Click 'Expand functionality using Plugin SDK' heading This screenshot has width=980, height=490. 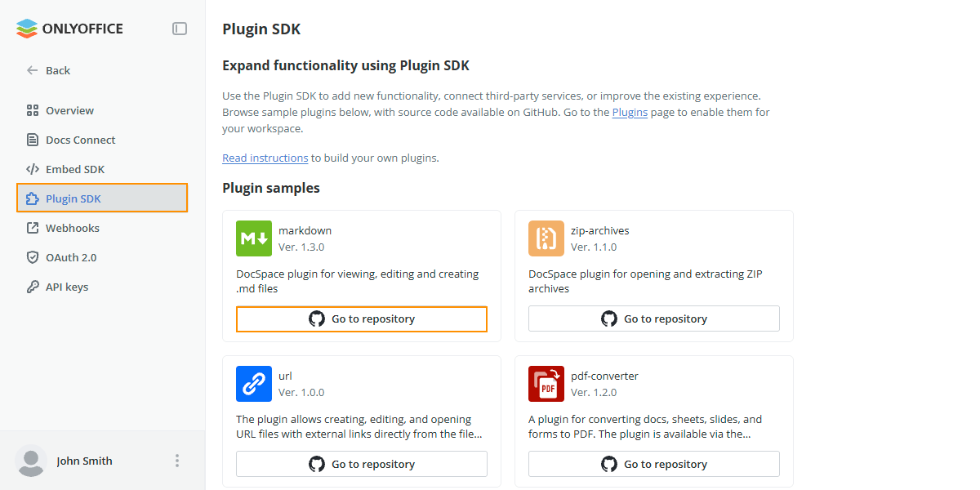click(x=345, y=65)
